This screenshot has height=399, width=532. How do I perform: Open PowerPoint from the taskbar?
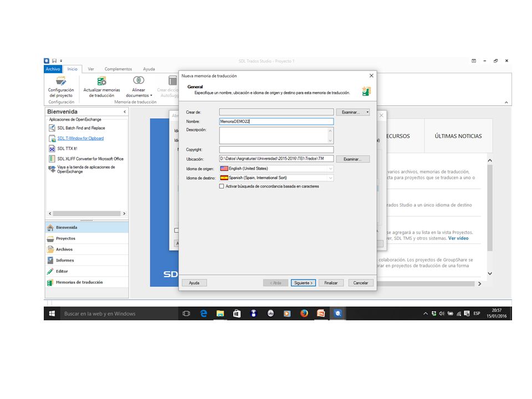(321, 314)
